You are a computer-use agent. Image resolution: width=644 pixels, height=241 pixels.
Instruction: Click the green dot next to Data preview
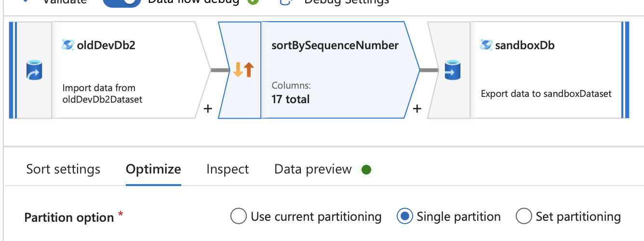point(366,170)
